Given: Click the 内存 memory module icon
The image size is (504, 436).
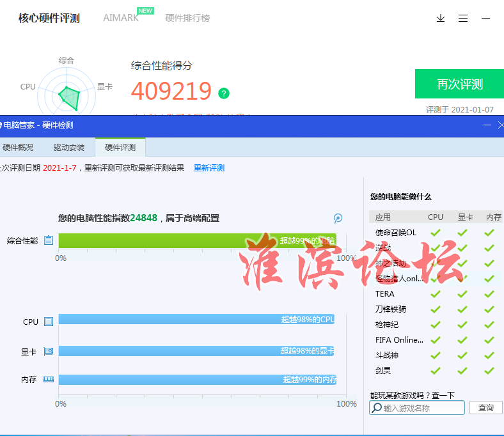Looking at the screenshot, I should [x=49, y=380].
